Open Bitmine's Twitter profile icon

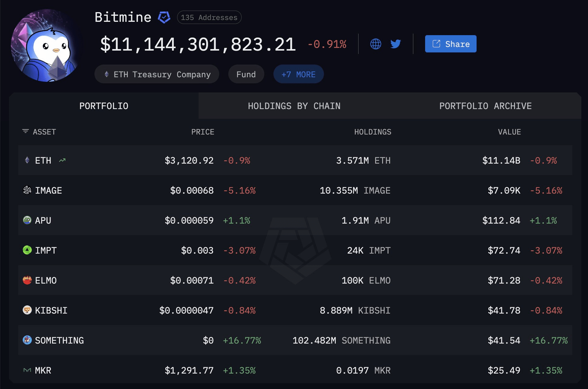coord(395,44)
